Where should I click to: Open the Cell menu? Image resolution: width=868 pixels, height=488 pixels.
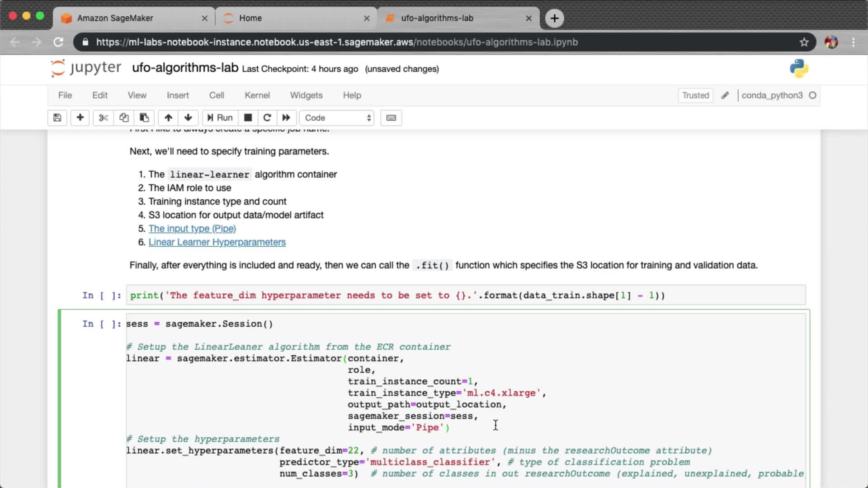[216, 95]
